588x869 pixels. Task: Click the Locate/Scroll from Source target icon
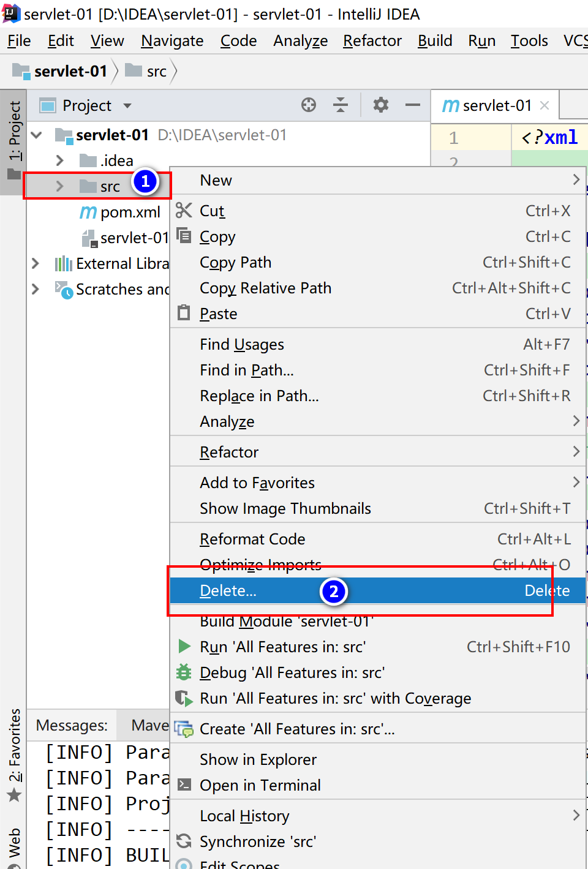(x=309, y=105)
